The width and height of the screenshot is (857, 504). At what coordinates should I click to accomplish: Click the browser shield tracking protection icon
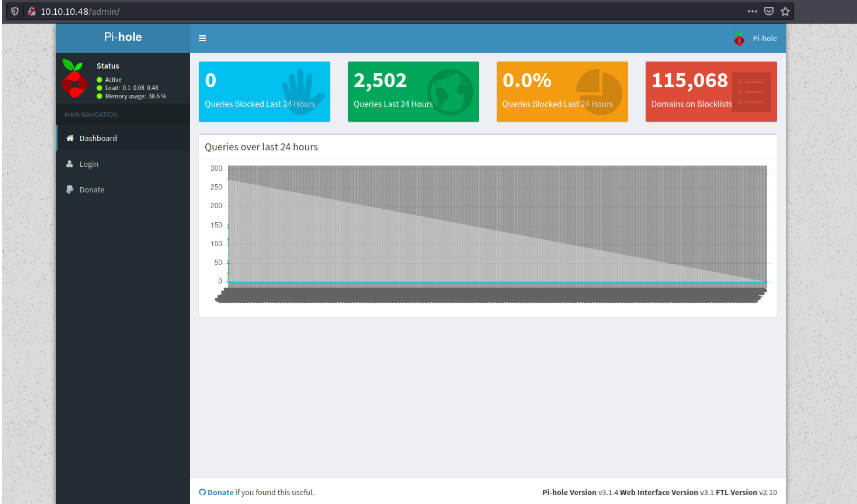[x=15, y=11]
